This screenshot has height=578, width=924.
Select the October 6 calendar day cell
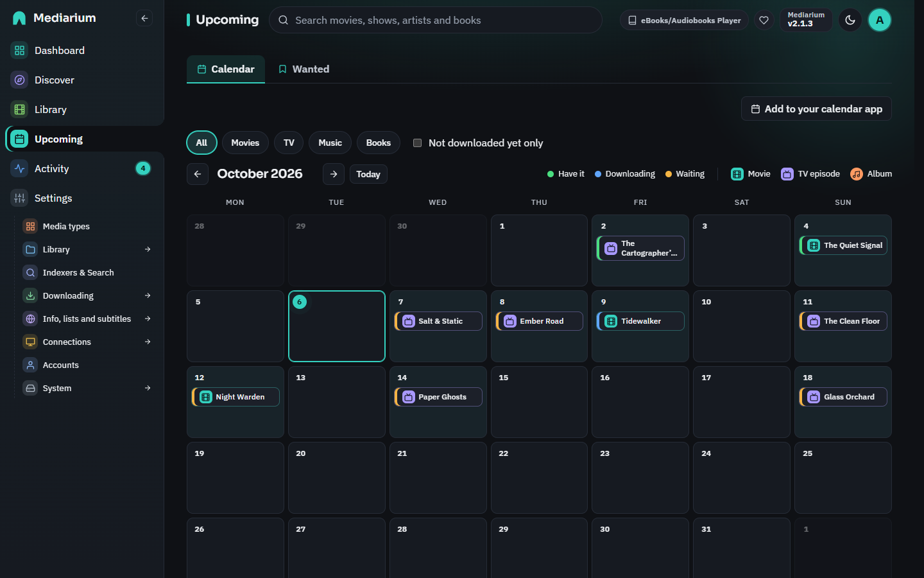[x=337, y=326]
